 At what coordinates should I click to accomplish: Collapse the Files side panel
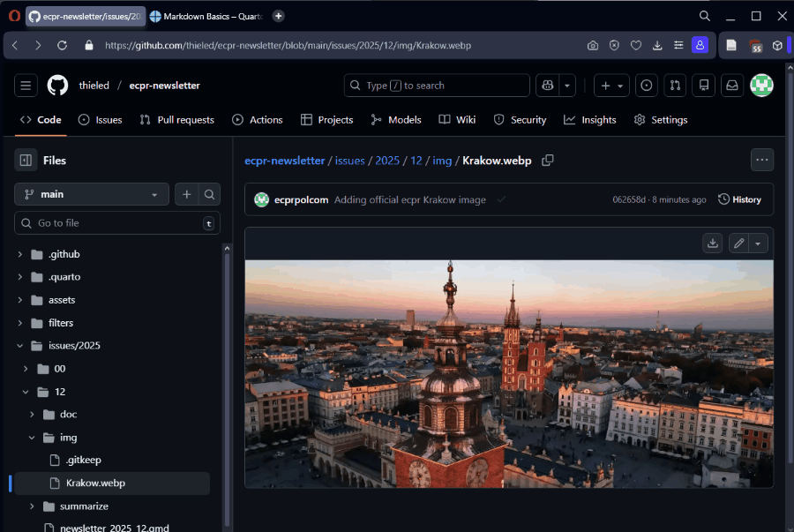point(26,161)
